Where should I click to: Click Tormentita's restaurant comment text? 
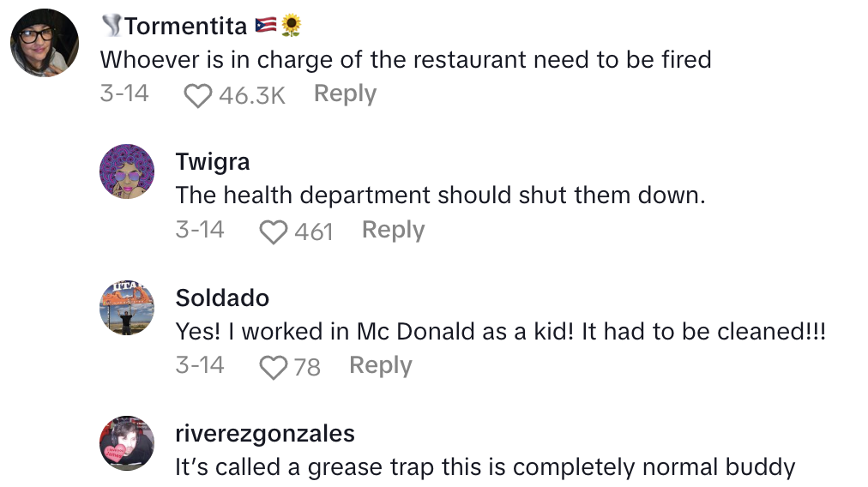click(x=406, y=60)
